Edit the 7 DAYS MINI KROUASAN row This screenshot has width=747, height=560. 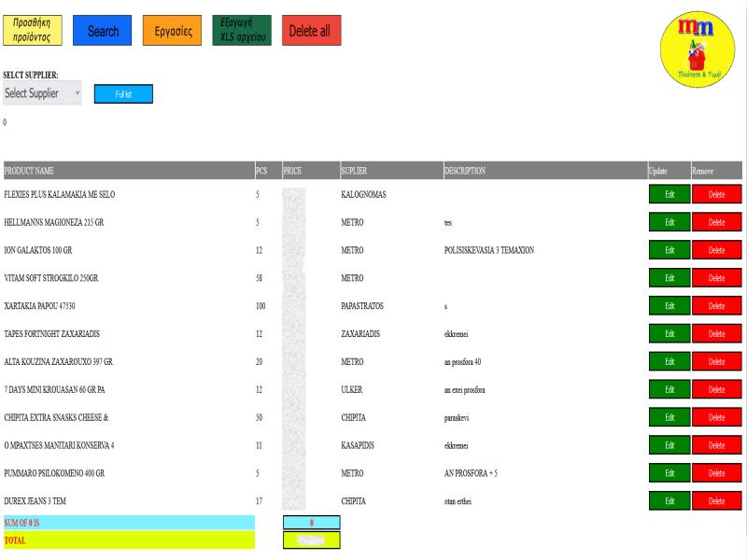tap(669, 389)
